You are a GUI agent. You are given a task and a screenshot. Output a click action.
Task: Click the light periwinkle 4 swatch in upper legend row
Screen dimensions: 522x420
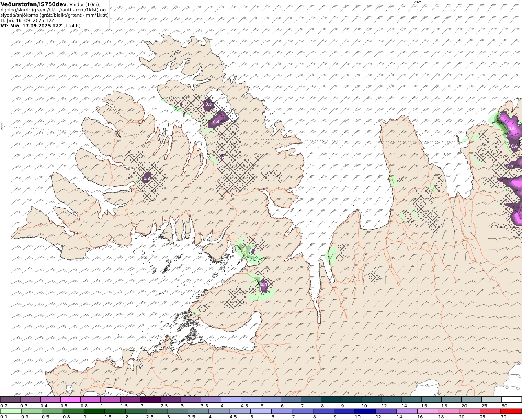[x=231, y=400]
